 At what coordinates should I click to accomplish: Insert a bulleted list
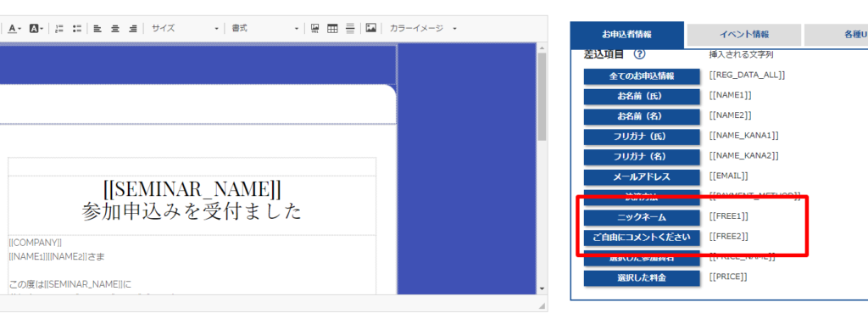tap(77, 28)
